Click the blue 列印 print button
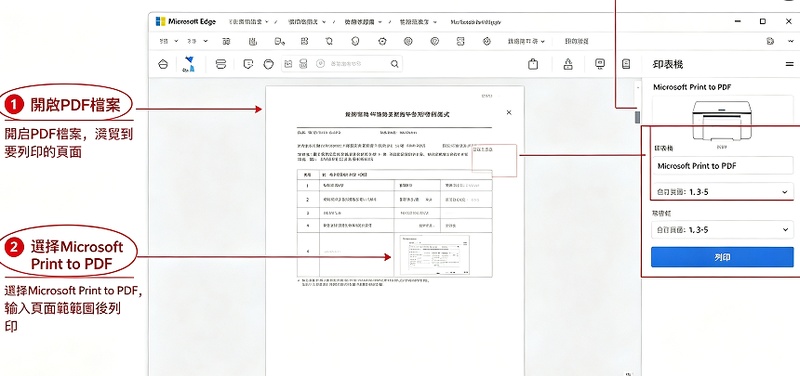 coord(722,257)
